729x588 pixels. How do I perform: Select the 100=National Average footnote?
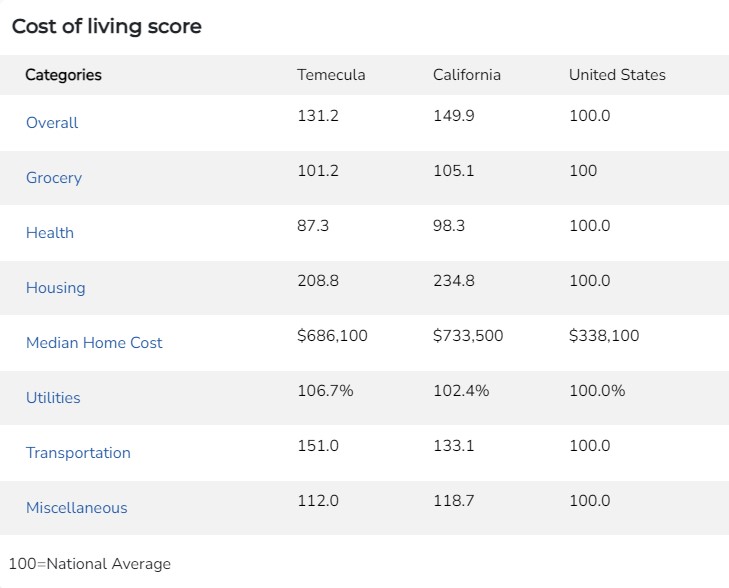(90, 564)
